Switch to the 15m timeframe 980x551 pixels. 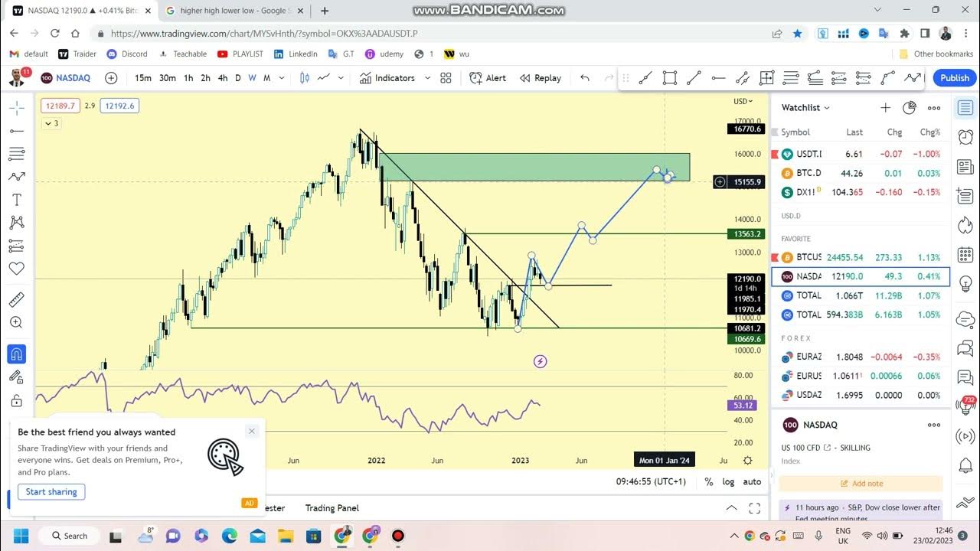coord(143,78)
